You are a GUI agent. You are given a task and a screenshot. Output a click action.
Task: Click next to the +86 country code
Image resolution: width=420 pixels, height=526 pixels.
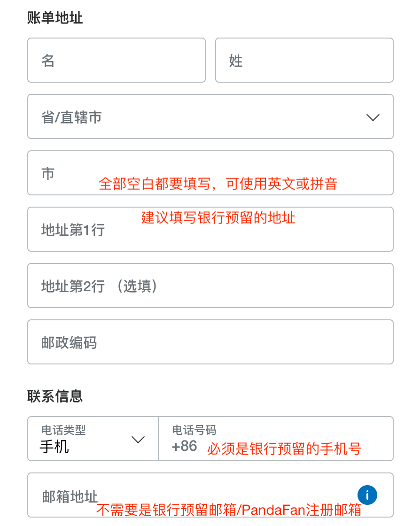pos(185,446)
